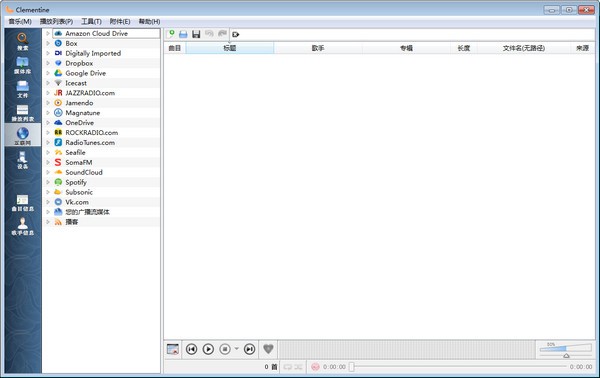Click the save playlist floppy icon
The height and width of the screenshot is (378, 600).
196,34
